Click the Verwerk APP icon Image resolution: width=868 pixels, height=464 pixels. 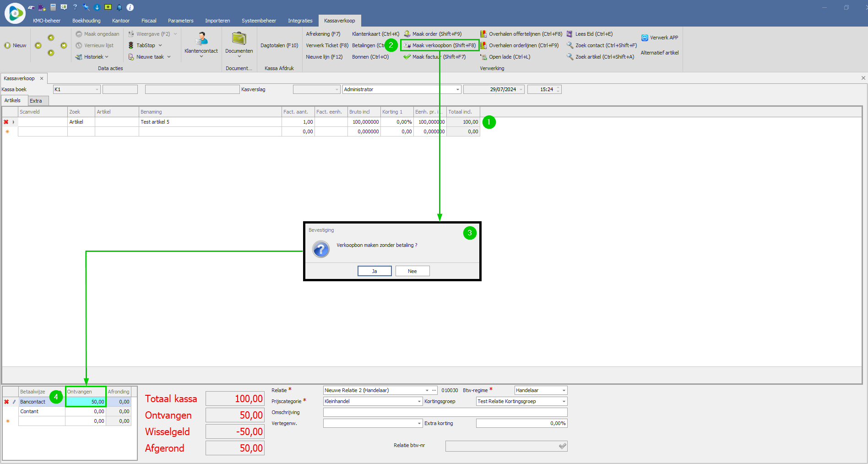[645, 38]
